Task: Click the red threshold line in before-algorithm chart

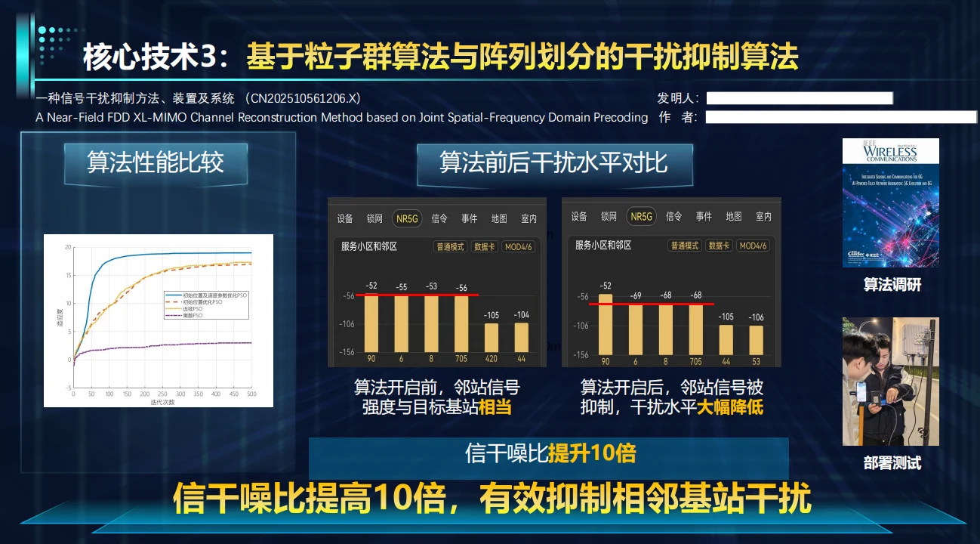Action: pos(418,295)
